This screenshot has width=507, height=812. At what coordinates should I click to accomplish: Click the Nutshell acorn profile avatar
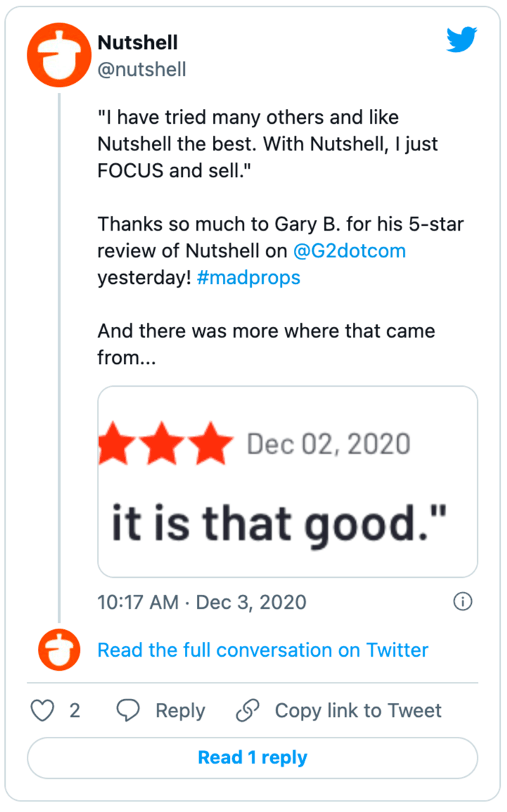pos(58,55)
